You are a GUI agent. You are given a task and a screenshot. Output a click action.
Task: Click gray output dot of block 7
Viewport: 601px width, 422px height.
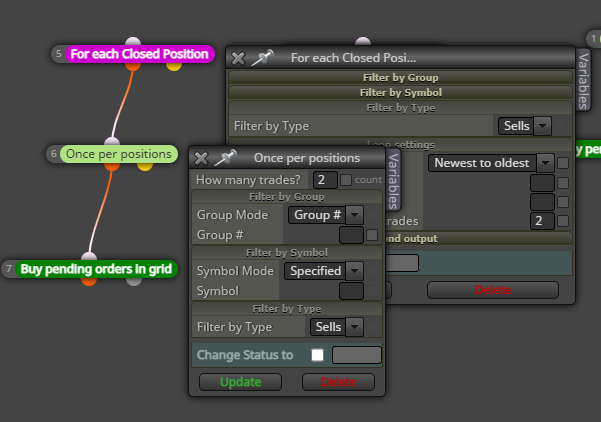tap(134, 281)
